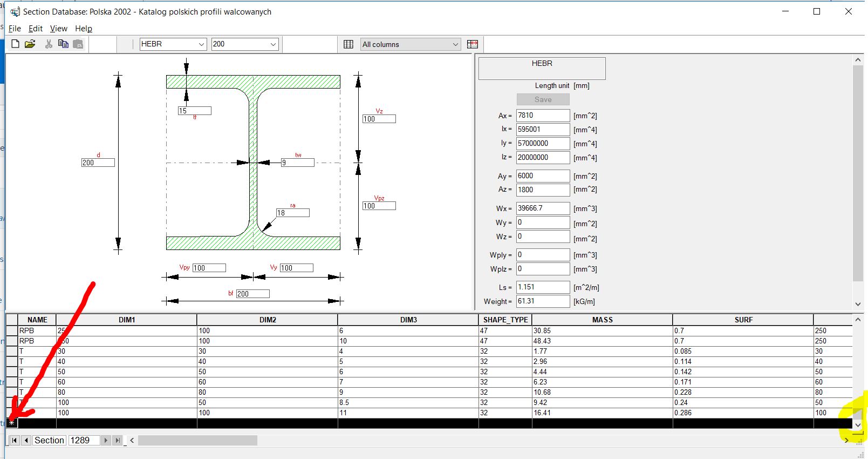This screenshot has height=459, width=868.
Task: Open the Edit menu
Action: pyautogui.click(x=36, y=29)
